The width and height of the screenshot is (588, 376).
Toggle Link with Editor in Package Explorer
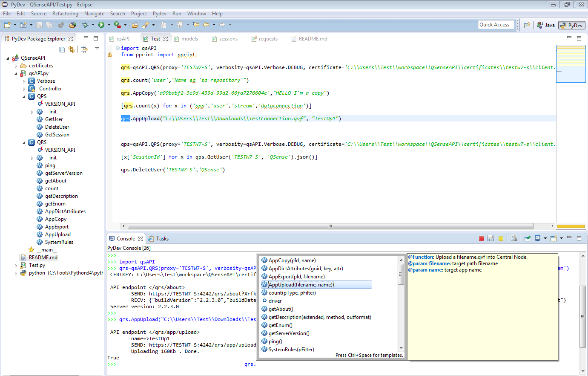click(72, 49)
